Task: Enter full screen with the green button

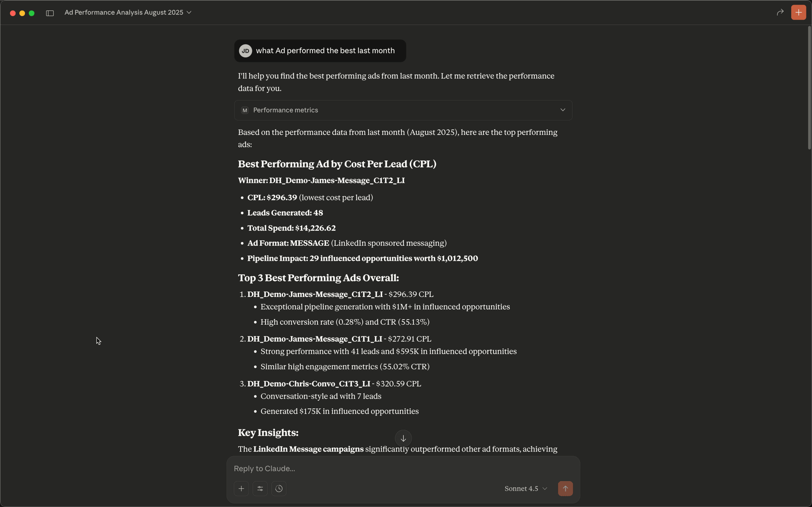Action: point(31,13)
